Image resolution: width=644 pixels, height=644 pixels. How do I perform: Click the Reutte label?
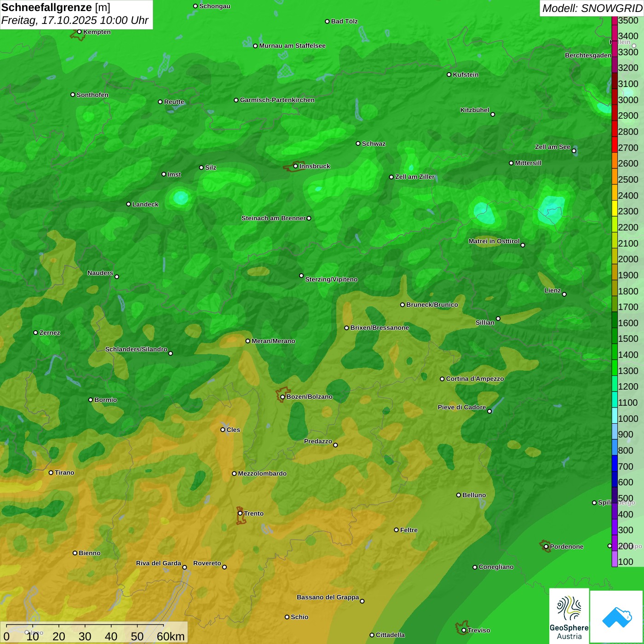click(174, 102)
